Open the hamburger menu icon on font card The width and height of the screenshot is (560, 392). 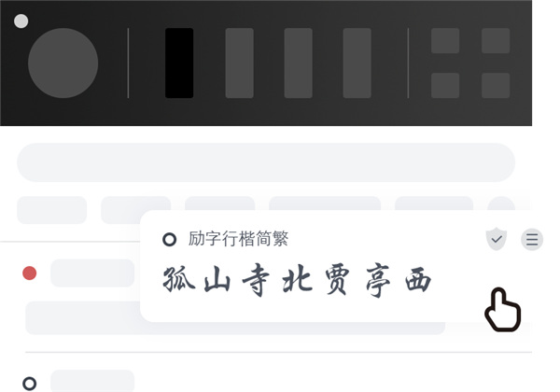point(532,239)
